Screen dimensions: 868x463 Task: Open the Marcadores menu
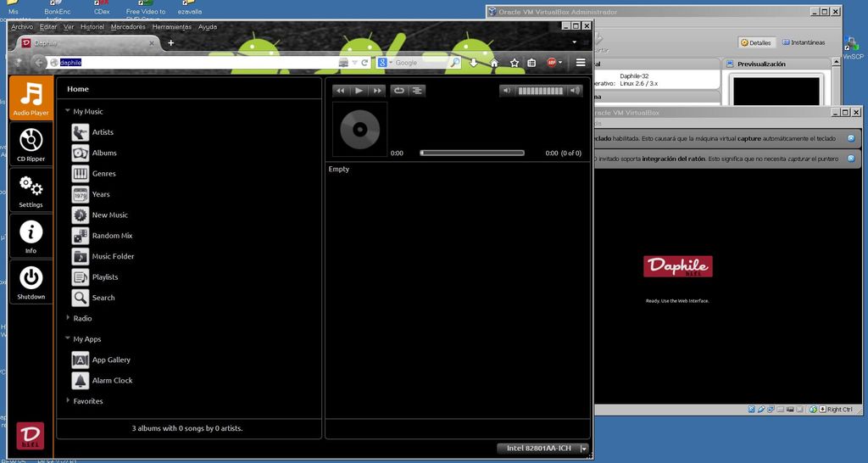(128, 26)
